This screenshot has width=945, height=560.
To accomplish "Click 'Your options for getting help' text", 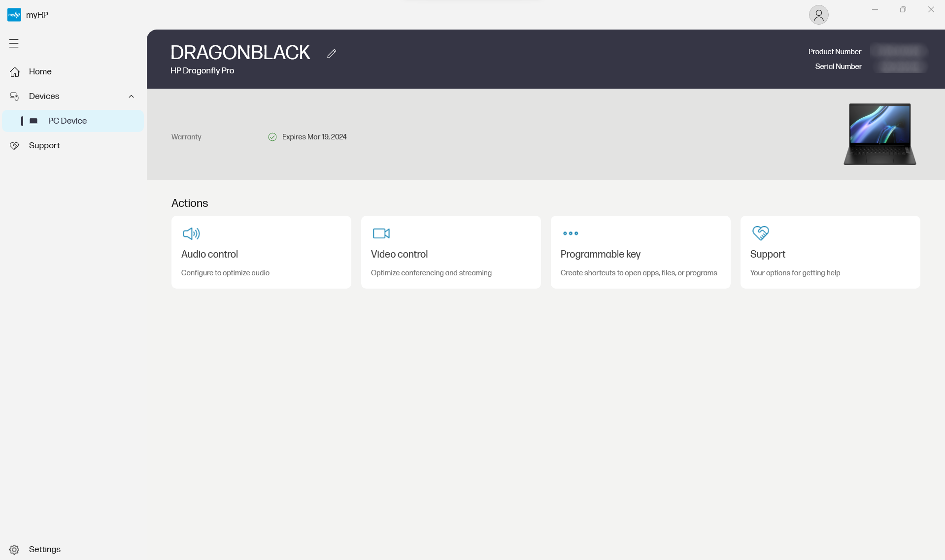I will pyautogui.click(x=795, y=273).
